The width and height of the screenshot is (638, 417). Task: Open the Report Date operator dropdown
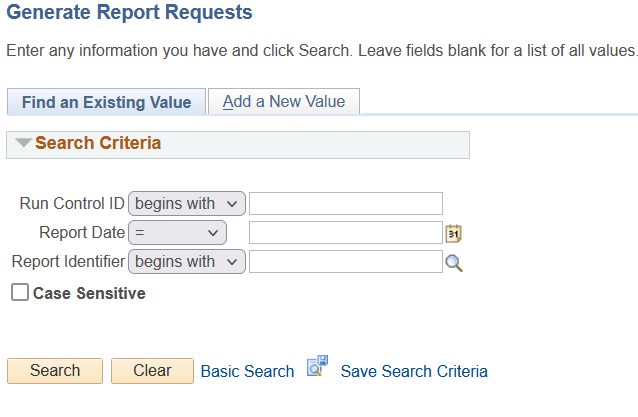tap(178, 233)
